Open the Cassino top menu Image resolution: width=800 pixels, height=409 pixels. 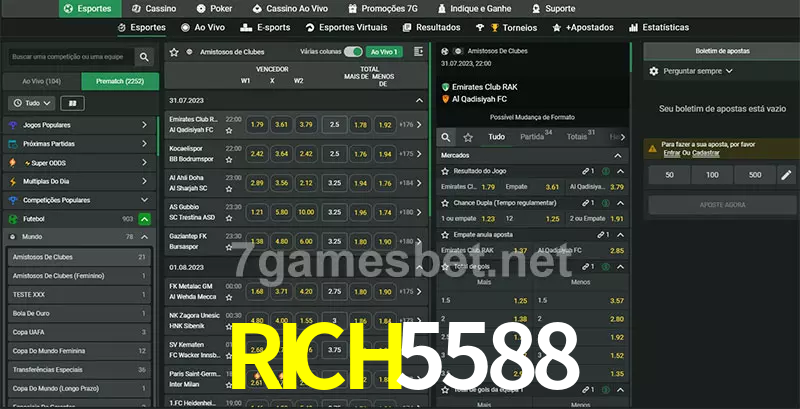(x=154, y=9)
